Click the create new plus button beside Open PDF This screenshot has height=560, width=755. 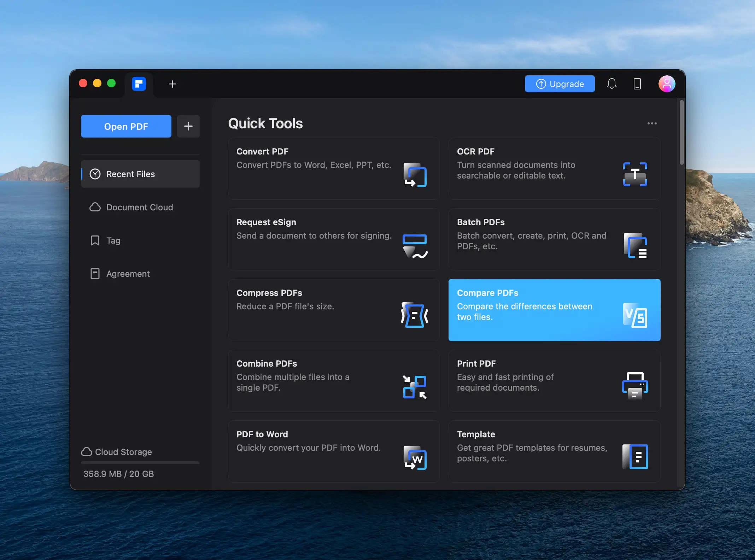(188, 126)
